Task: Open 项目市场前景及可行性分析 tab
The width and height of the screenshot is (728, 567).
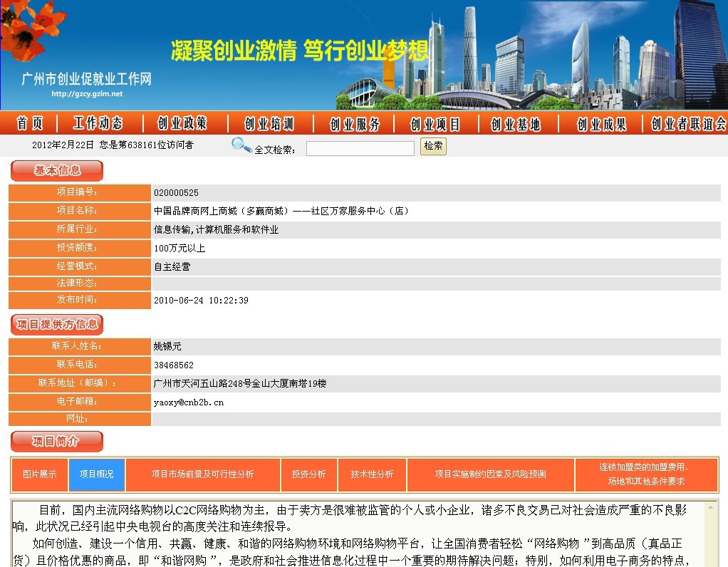Action: tap(202, 474)
